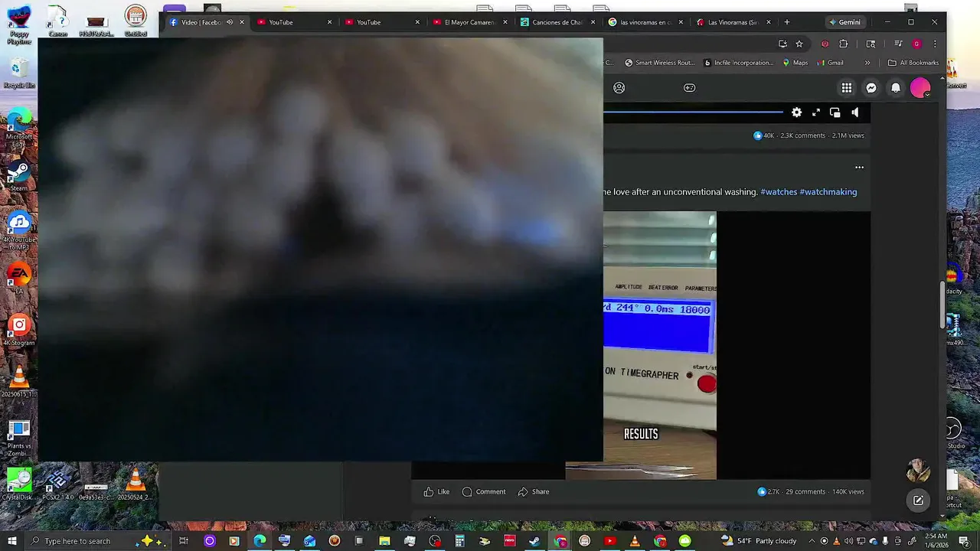The width and height of the screenshot is (980, 551).
Task: Open Facebook Gaming icon
Action: [689, 88]
